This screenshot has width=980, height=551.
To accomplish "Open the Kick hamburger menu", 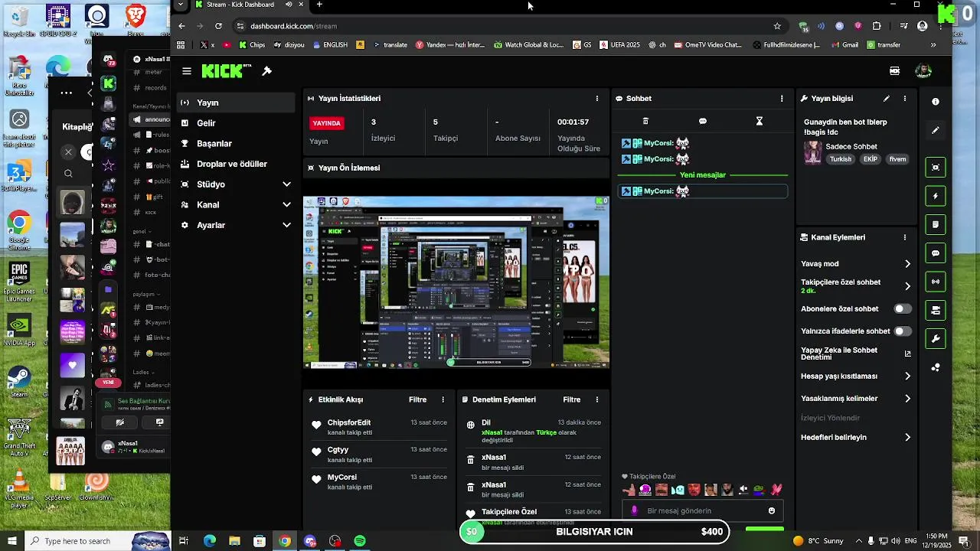I will pos(187,71).
